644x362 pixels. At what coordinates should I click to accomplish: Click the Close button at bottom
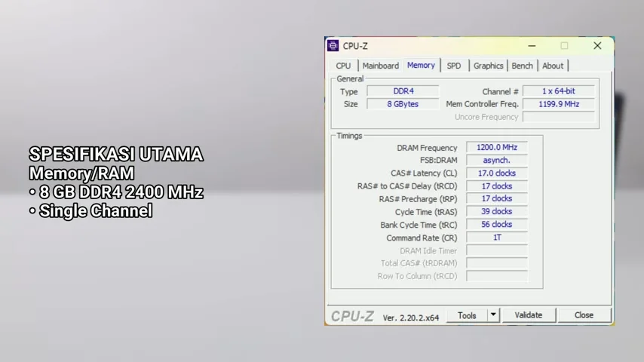(x=584, y=315)
